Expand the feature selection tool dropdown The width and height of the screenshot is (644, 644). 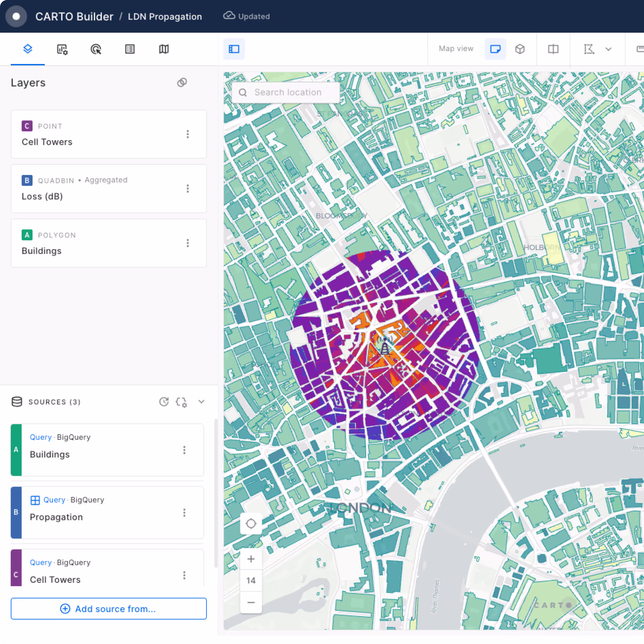(608, 49)
